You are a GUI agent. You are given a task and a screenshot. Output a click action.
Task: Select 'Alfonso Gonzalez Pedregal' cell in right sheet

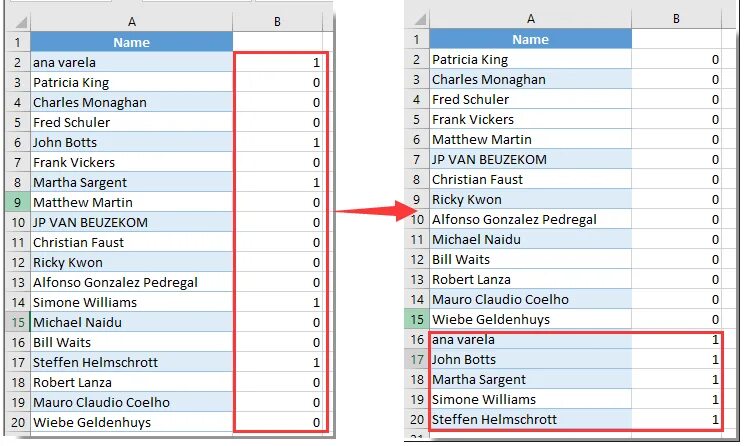(x=530, y=219)
